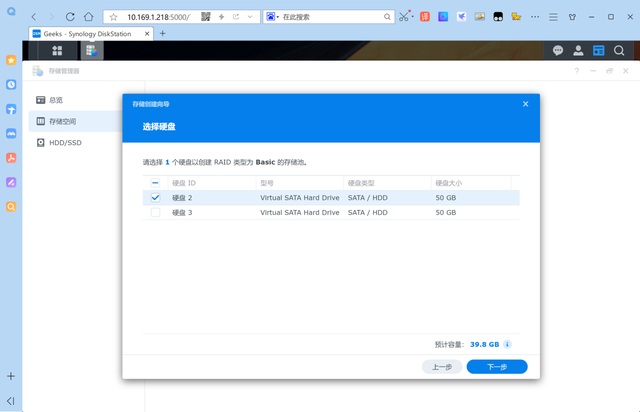Open the search engine selector dropdown
640x412 pixels.
pyautogui.click(x=272, y=17)
